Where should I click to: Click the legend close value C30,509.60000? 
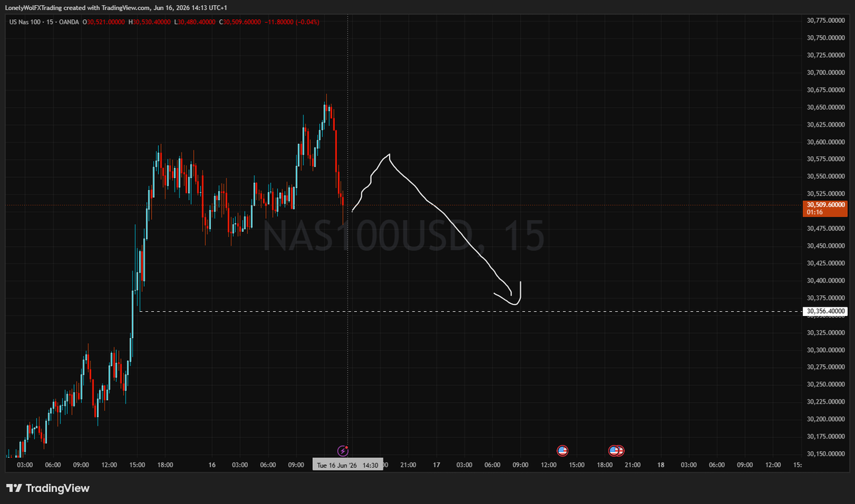tap(240, 22)
